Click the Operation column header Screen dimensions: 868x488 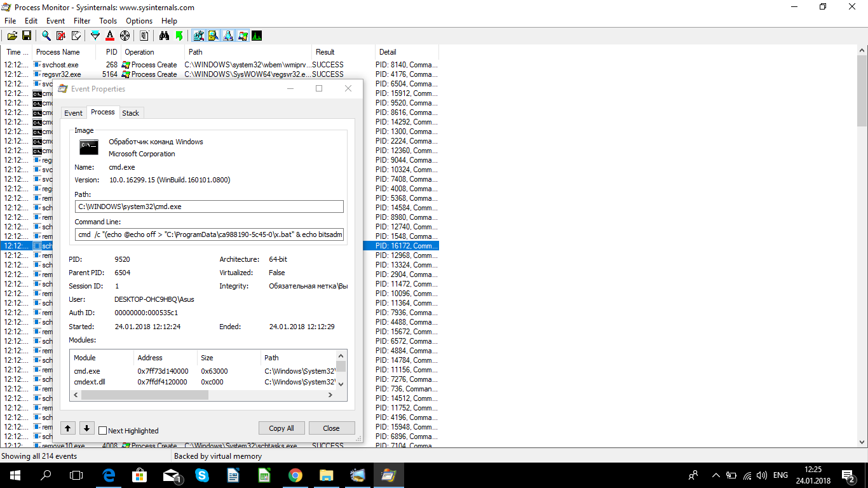[x=153, y=52]
